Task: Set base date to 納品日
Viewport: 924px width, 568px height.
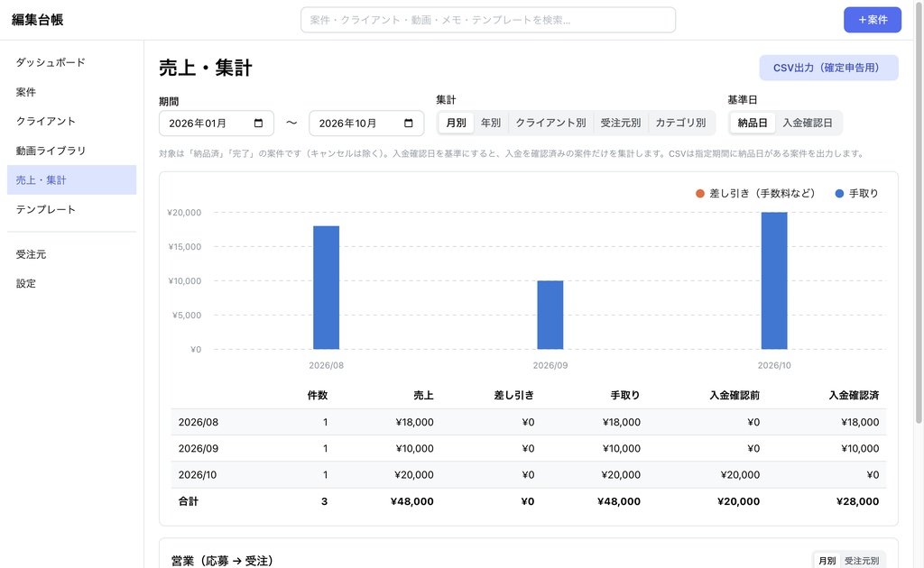Action: [753, 123]
